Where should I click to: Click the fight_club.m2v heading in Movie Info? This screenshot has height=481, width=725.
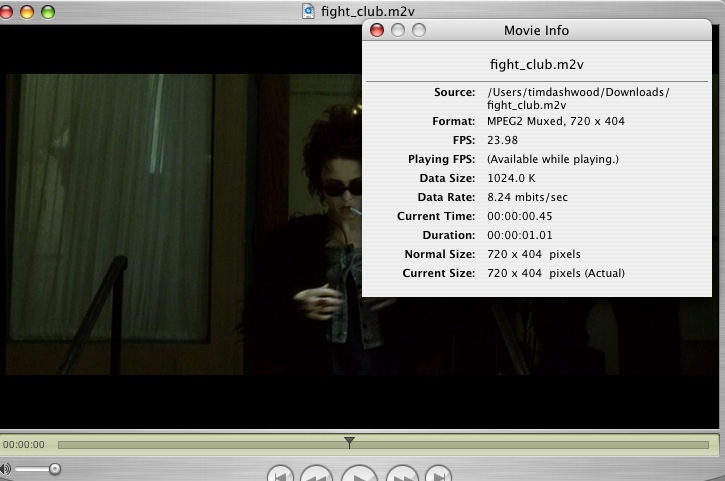click(x=536, y=64)
